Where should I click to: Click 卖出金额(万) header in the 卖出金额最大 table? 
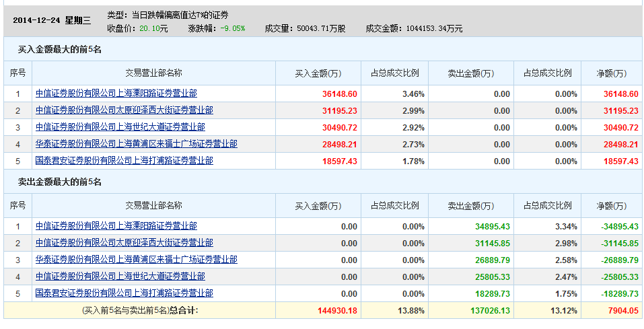pyautogui.click(x=471, y=206)
